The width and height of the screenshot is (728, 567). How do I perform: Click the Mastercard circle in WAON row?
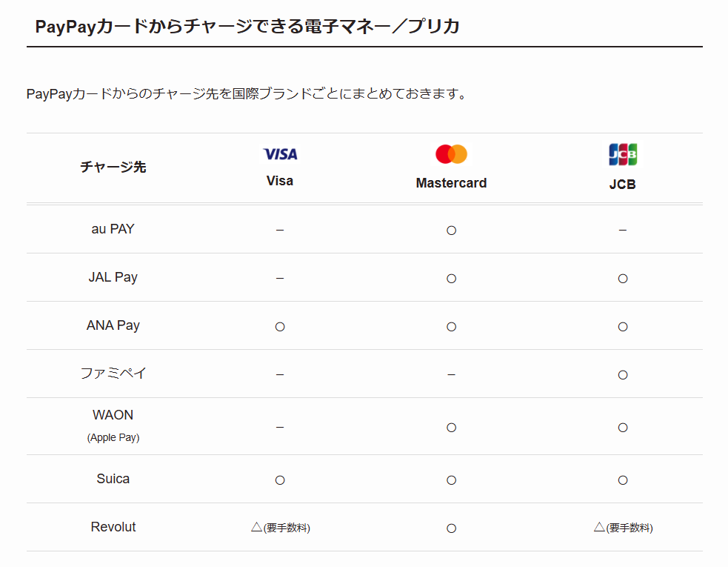[451, 428]
